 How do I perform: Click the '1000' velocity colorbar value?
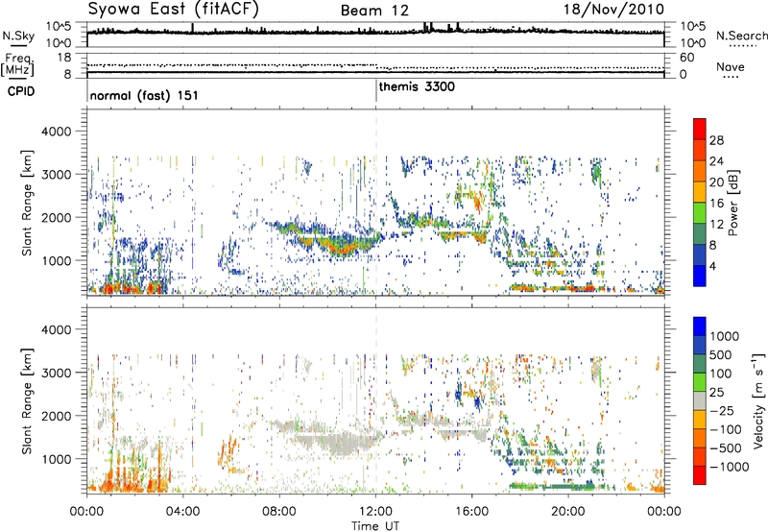(725, 336)
